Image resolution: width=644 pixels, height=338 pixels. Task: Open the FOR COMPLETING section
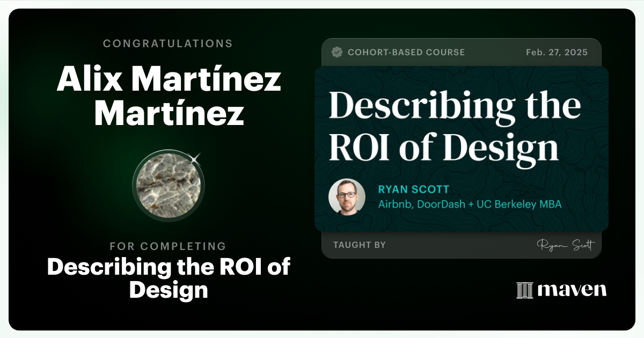point(169,246)
